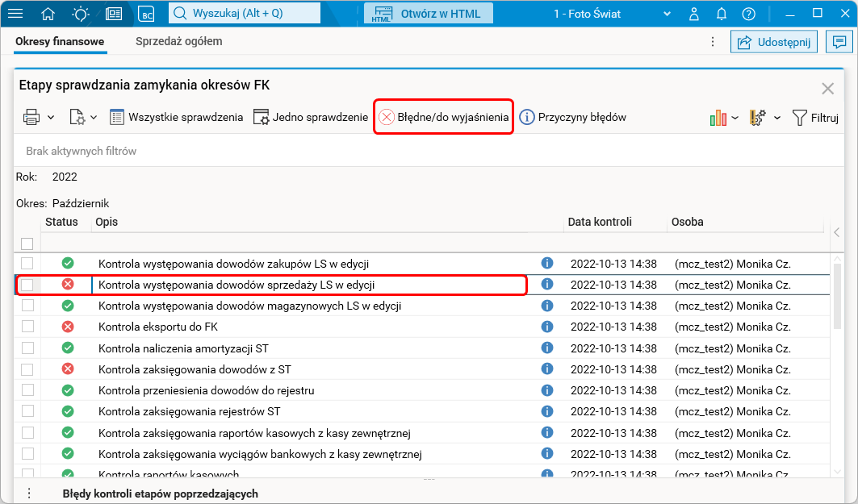Click the bar chart icon
This screenshot has height=504, width=858.
(x=718, y=118)
